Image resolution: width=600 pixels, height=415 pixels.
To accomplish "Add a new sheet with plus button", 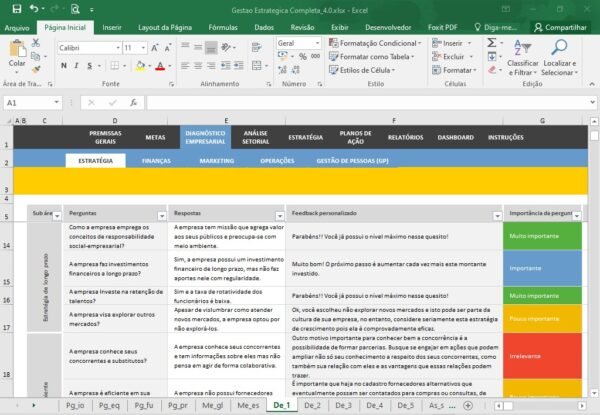I will 468,405.
